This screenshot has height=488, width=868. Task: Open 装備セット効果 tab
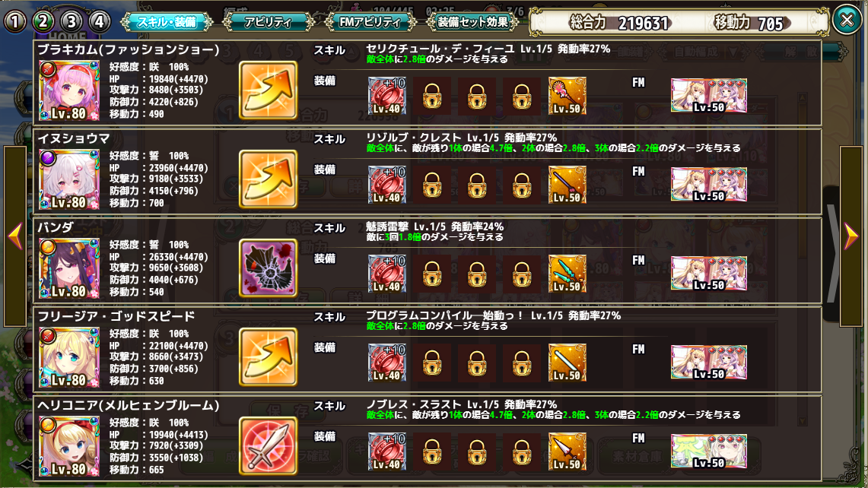[472, 22]
